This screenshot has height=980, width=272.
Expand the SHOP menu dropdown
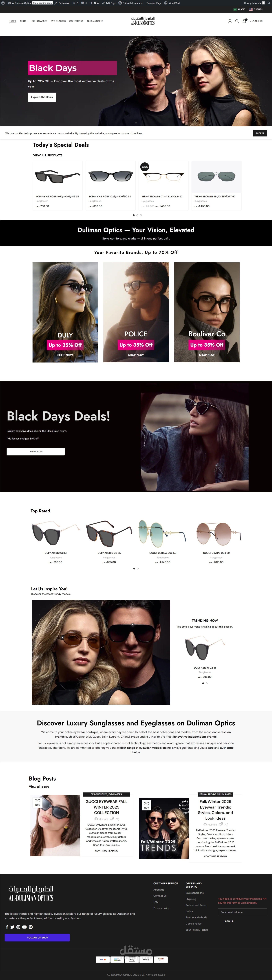pyautogui.click(x=23, y=21)
